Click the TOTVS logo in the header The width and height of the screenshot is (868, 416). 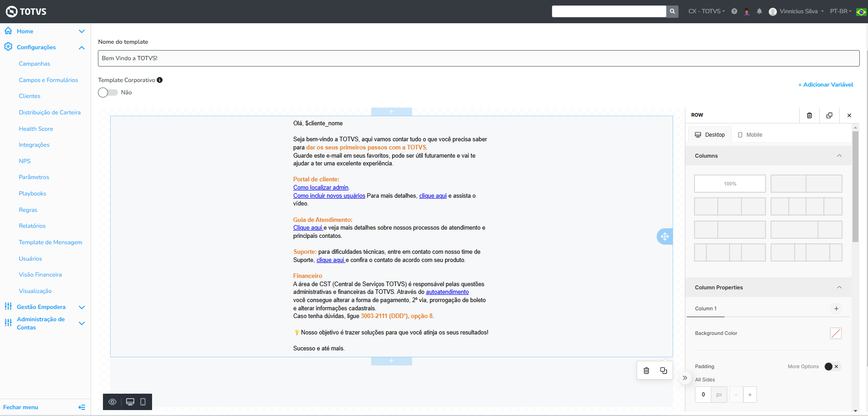(26, 11)
